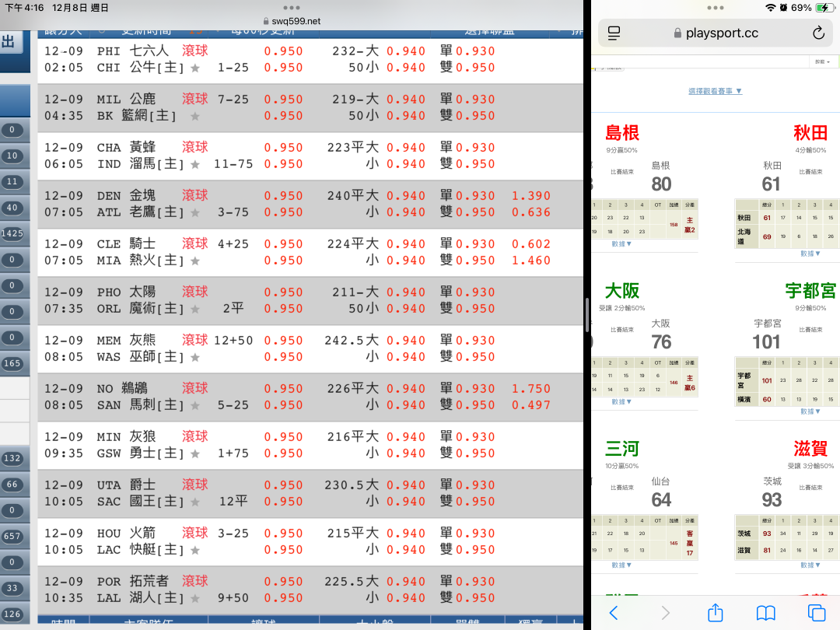
Task: Click 0.950 handicap odds on the 七六人 line
Action: point(283,51)
